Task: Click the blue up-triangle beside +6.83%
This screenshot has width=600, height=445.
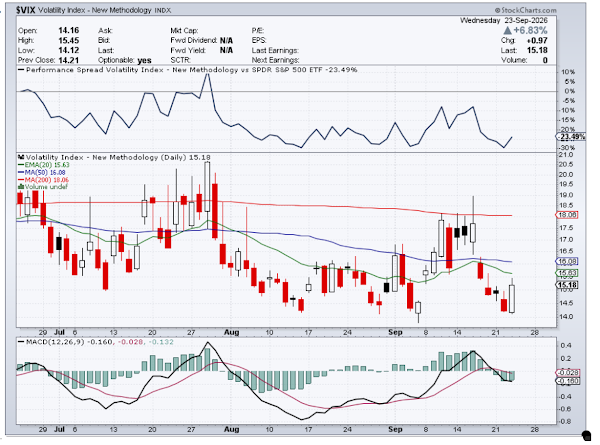Action: pos(507,30)
